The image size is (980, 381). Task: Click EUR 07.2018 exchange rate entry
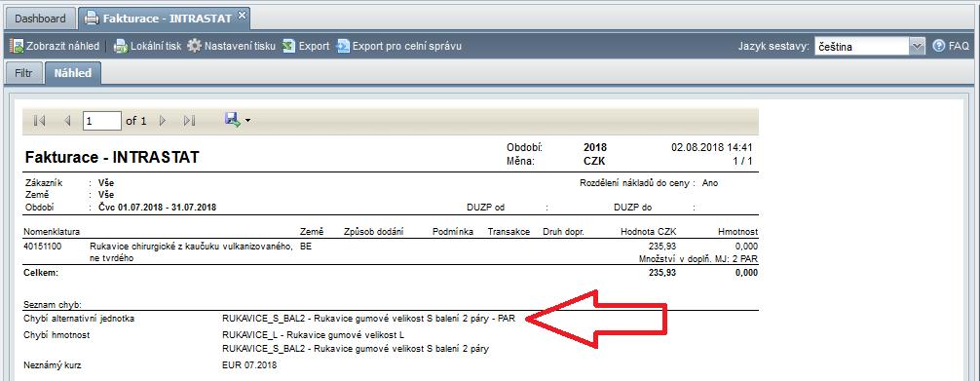[249, 364]
